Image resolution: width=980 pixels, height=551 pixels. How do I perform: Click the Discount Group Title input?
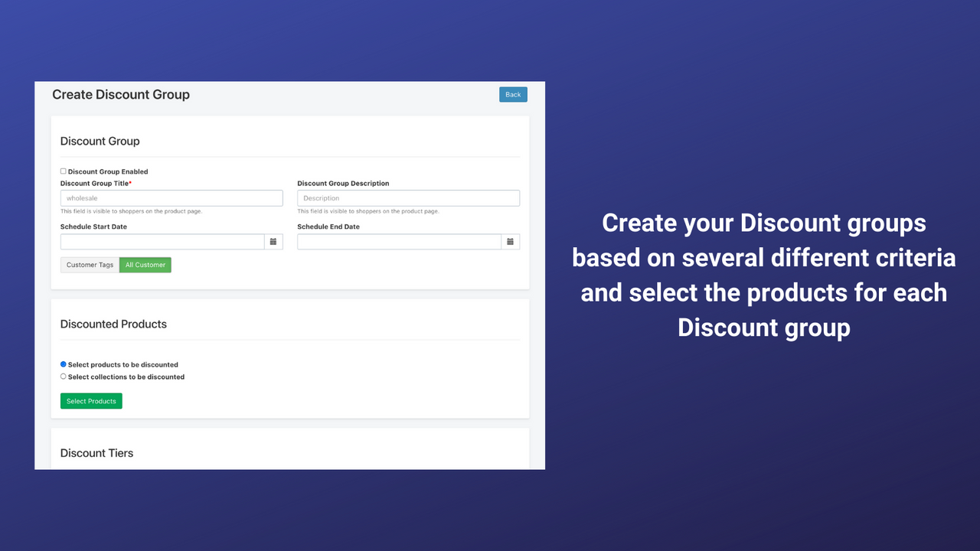click(x=171, y=197)
